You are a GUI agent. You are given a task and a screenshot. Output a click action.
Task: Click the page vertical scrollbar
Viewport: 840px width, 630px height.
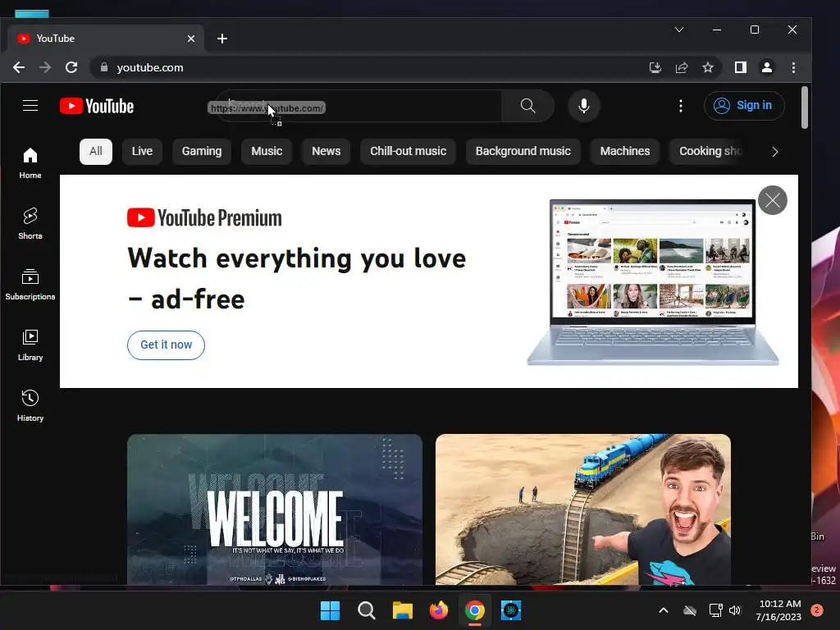(804, 107)
